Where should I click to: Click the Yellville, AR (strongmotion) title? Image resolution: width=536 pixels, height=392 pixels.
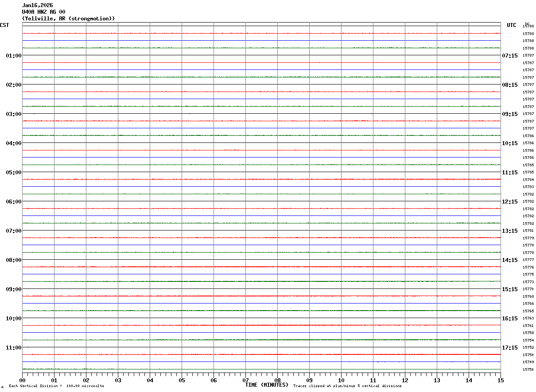coord(69,19)
